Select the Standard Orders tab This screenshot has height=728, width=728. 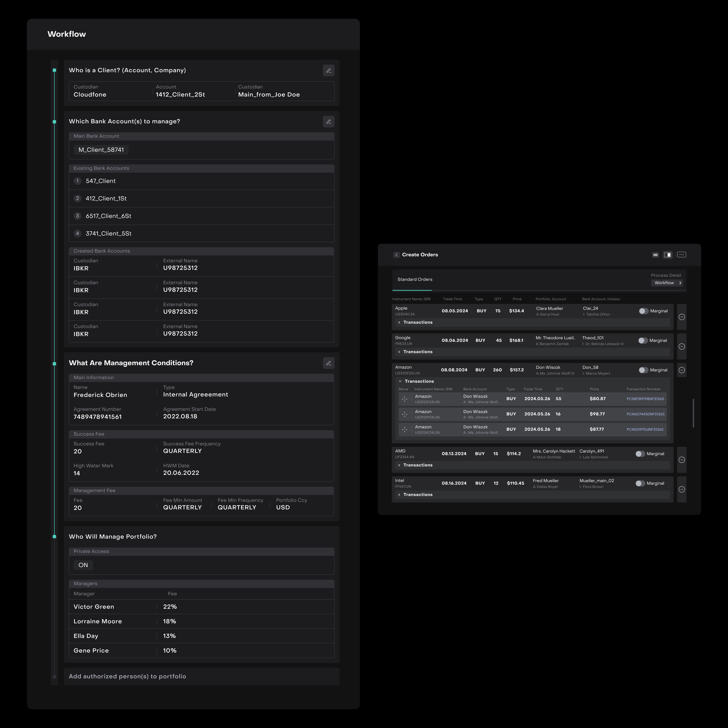(415, 279)
